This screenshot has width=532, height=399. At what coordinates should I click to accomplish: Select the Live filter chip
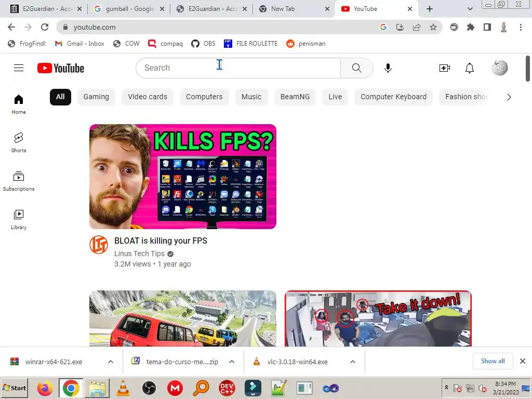(335, 97)
